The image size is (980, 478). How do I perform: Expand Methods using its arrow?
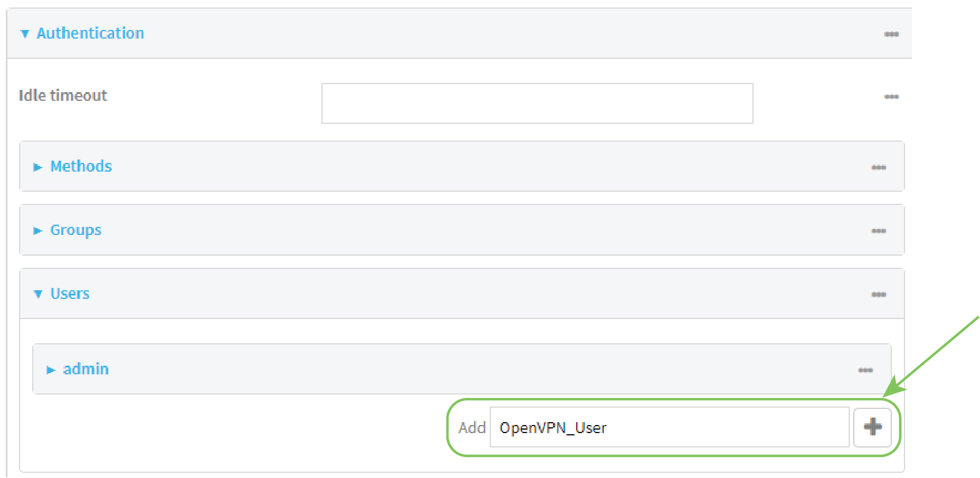point(38,168)
